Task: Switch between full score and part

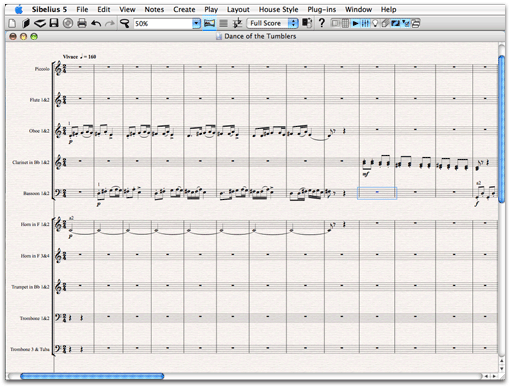Action: click(x=307, y=23)
